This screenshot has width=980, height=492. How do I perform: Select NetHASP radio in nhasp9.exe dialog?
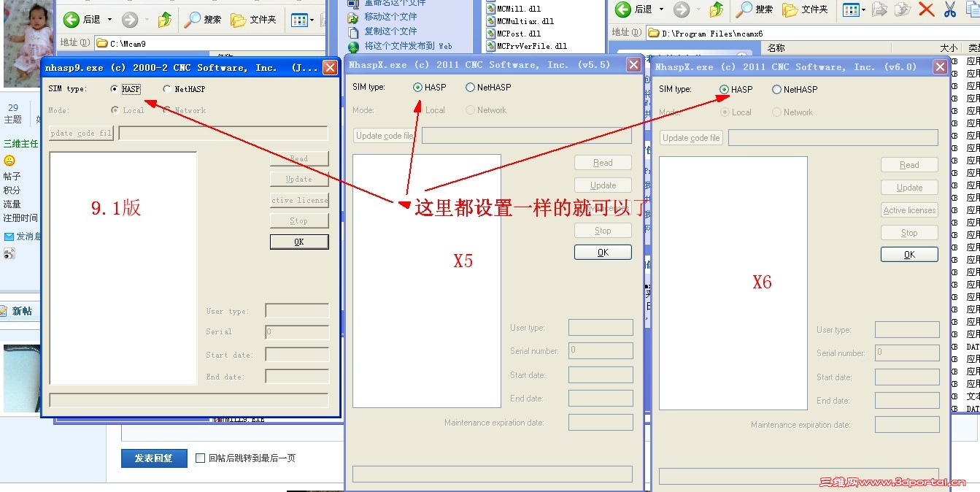click(x=167, y=89)
